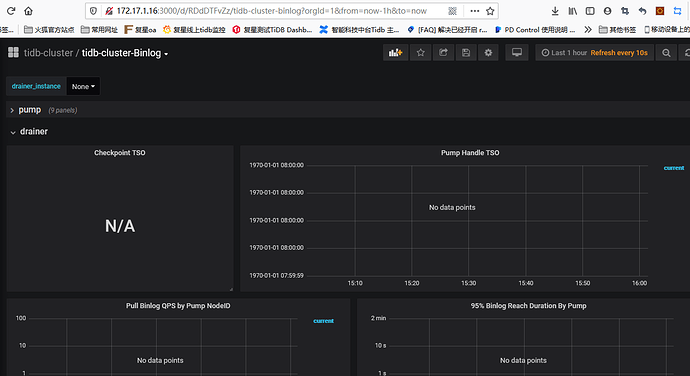Reload the page with browser refresh icon
Viewport: 690px width, 376px height.
pos(11,11)
